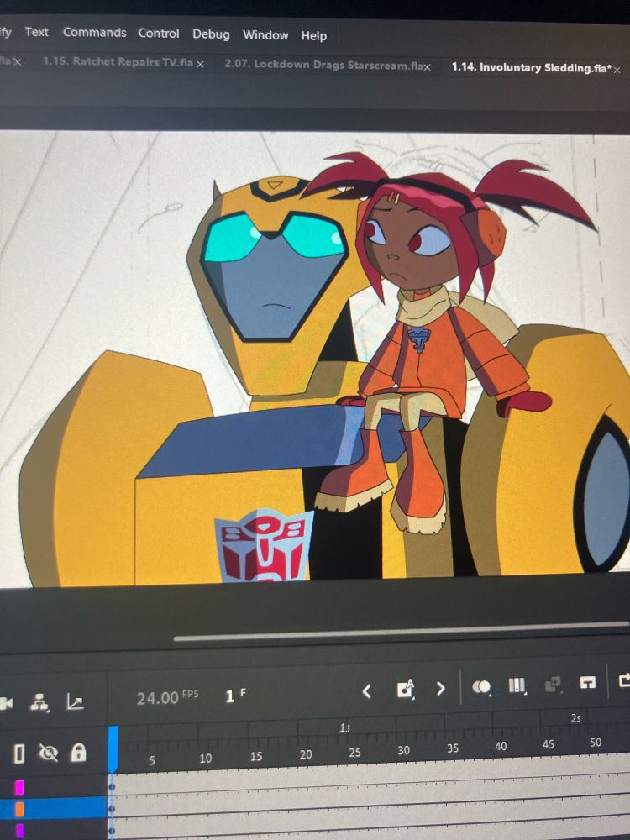Click the camera icon beside the hierarchy icon

(6, 703)
